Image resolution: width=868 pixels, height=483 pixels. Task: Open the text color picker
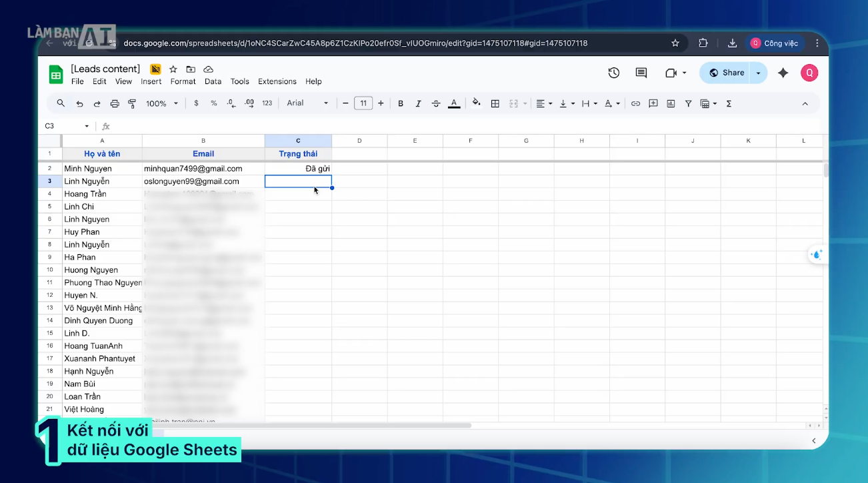coord(454,103)
